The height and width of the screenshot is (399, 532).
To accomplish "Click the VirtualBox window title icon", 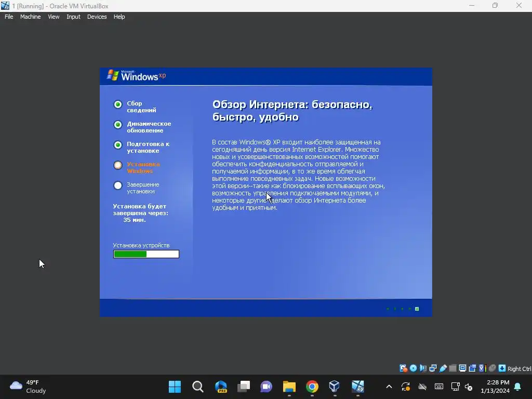I will [x=5, y=6].
